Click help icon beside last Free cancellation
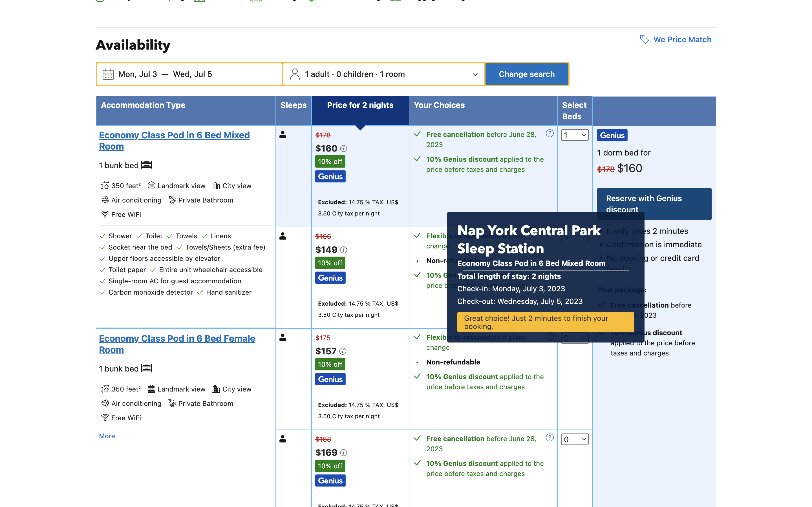812x507 pixels. (550, 438)
